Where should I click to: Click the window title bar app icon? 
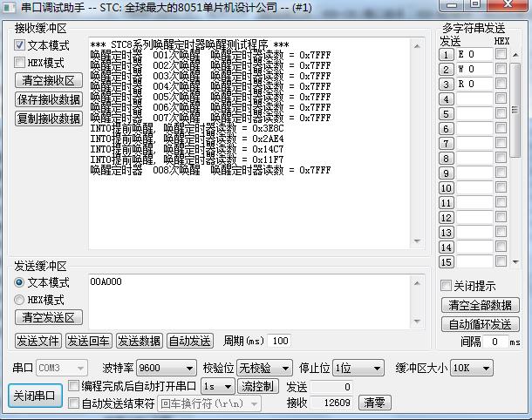click(10, 8)
